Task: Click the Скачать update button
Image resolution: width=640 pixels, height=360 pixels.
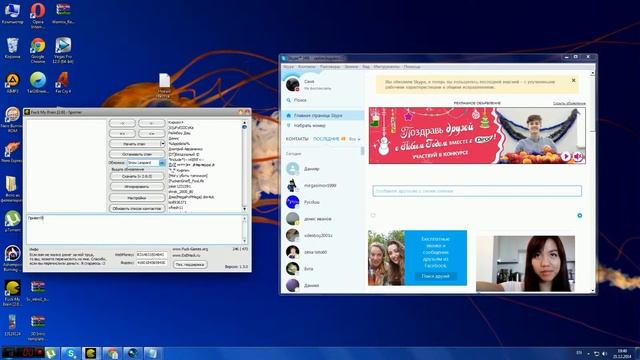Action: point(137,176)
